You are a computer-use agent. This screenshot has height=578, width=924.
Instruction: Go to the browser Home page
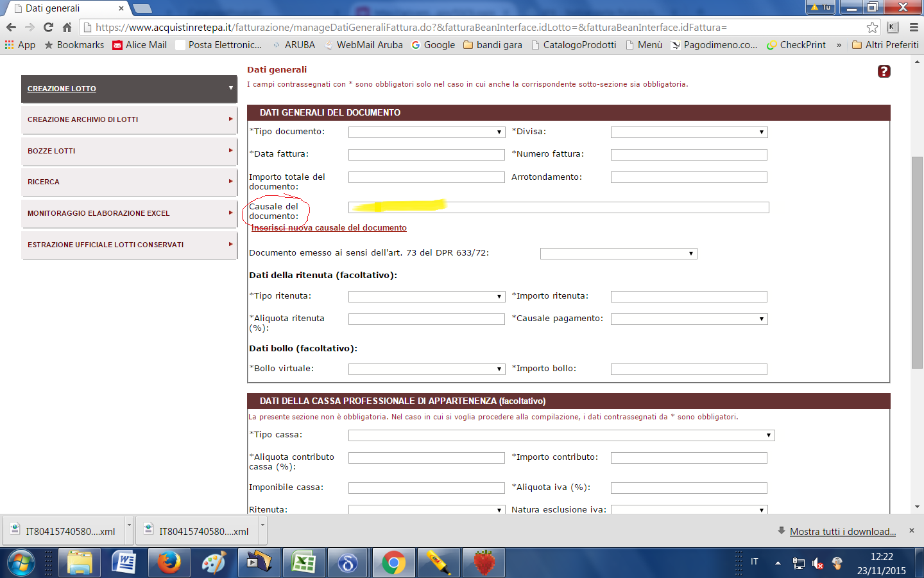[67, 28]
